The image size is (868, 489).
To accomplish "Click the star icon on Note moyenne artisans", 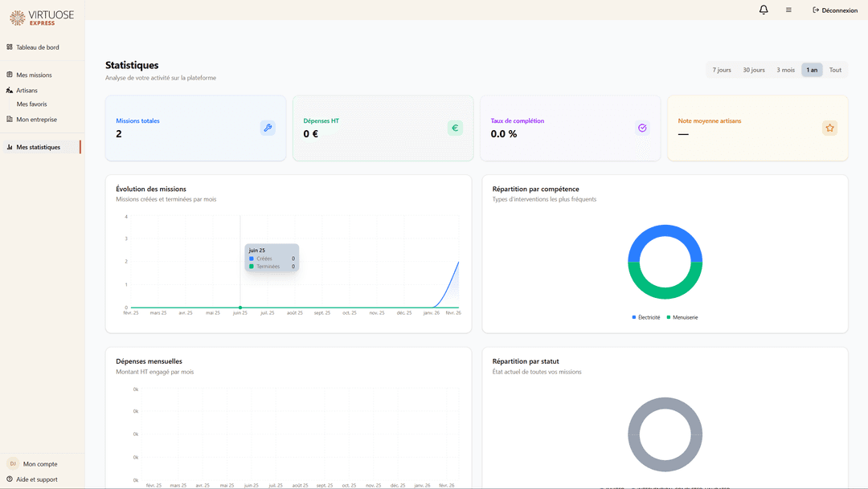I will click(x=829, y=128).
